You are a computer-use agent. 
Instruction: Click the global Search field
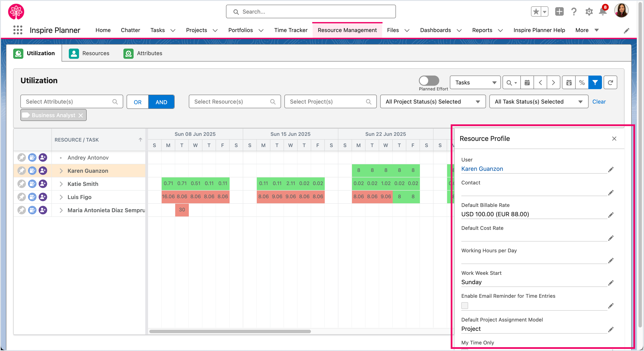click(311, 11)
